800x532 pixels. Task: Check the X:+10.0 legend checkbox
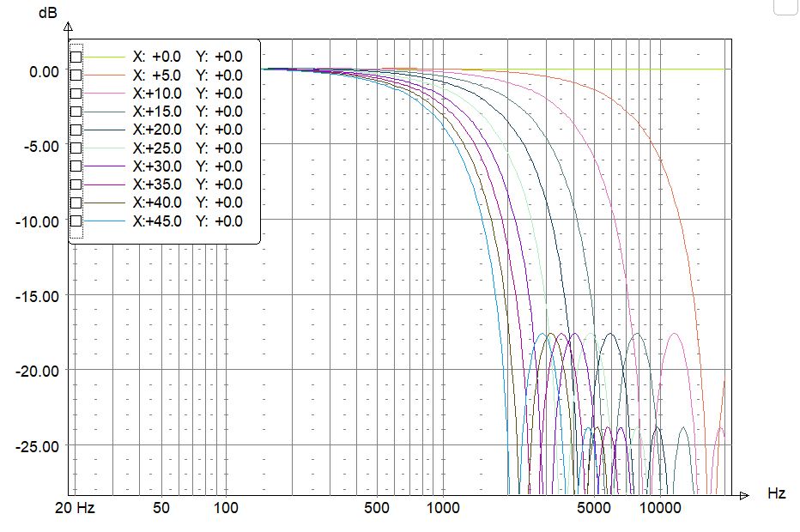76,94
